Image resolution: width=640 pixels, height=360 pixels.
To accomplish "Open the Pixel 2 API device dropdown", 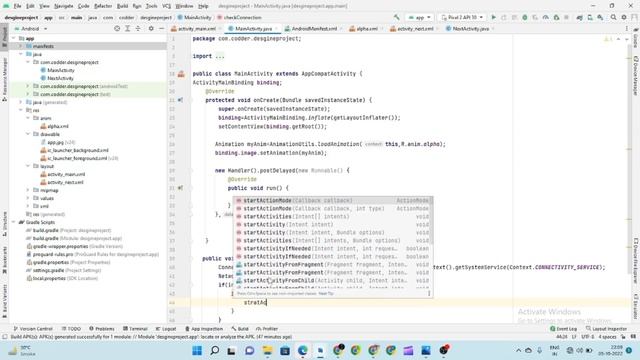I will pyautogui.click(x=462, y=18).
